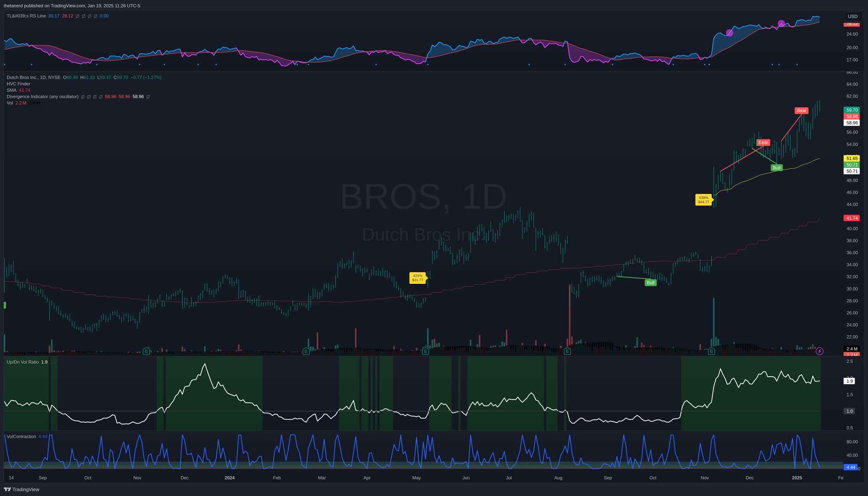The image size is (868, 496).
Task: Click the yellow 424% $31.77 HVC label
Action: pos(418,278)
